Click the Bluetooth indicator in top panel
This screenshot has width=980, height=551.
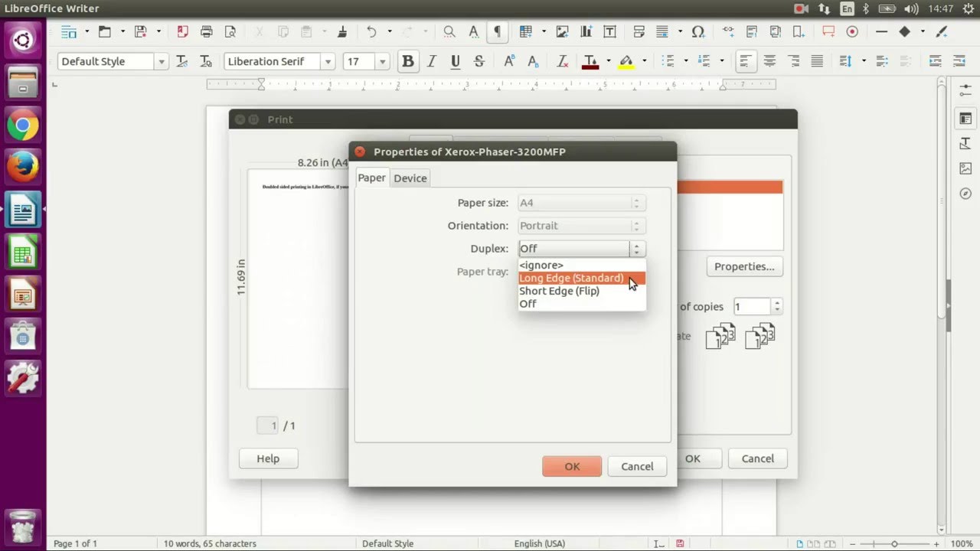coord(866,8)
